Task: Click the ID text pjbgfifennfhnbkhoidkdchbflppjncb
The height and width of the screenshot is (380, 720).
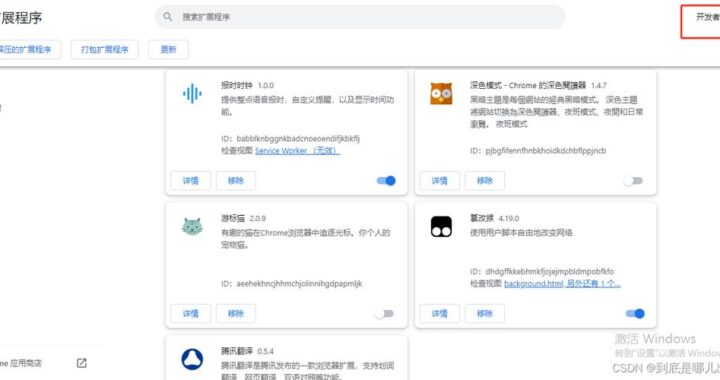Action: click(546, 151)
